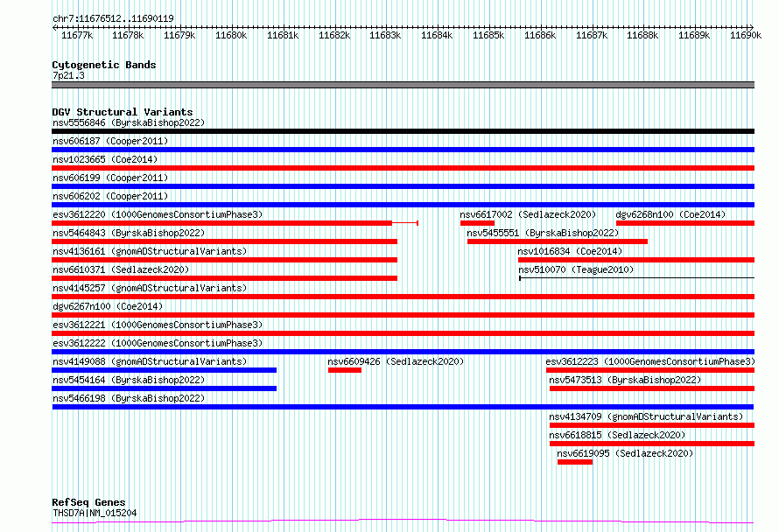The height and width of the screenshot is (532, 779).
Task: Click the 11690k ruler tick label
Action: pos(746,35)
